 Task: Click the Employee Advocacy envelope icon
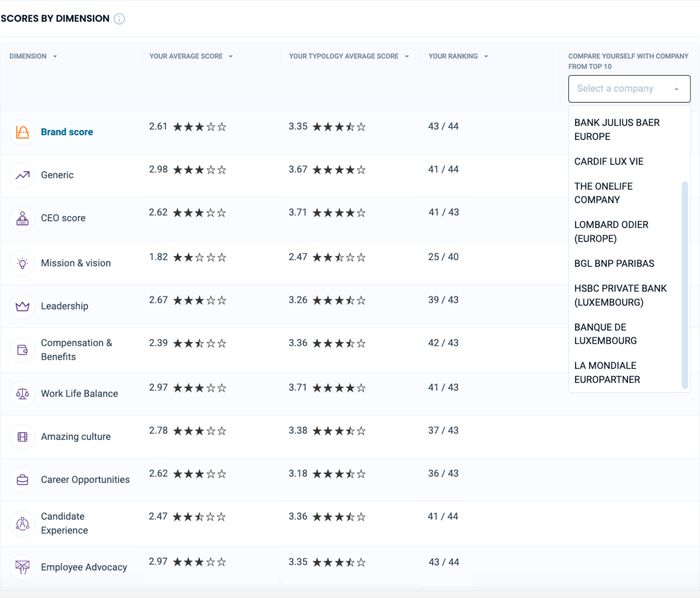tap(23, 567)
